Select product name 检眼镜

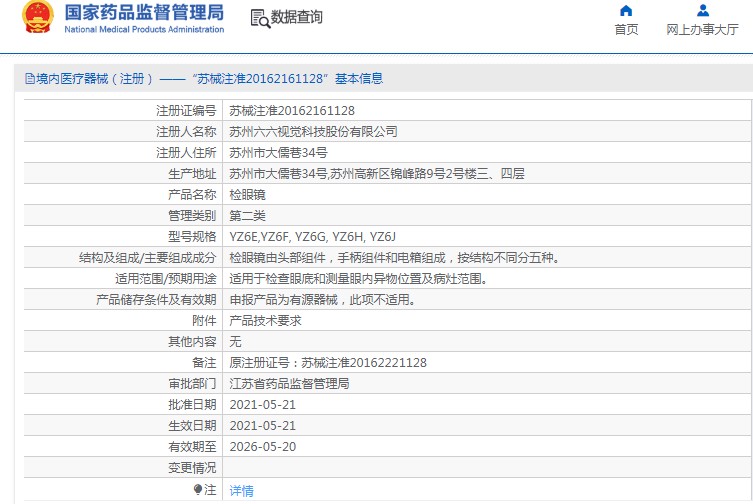click(247, 195)
